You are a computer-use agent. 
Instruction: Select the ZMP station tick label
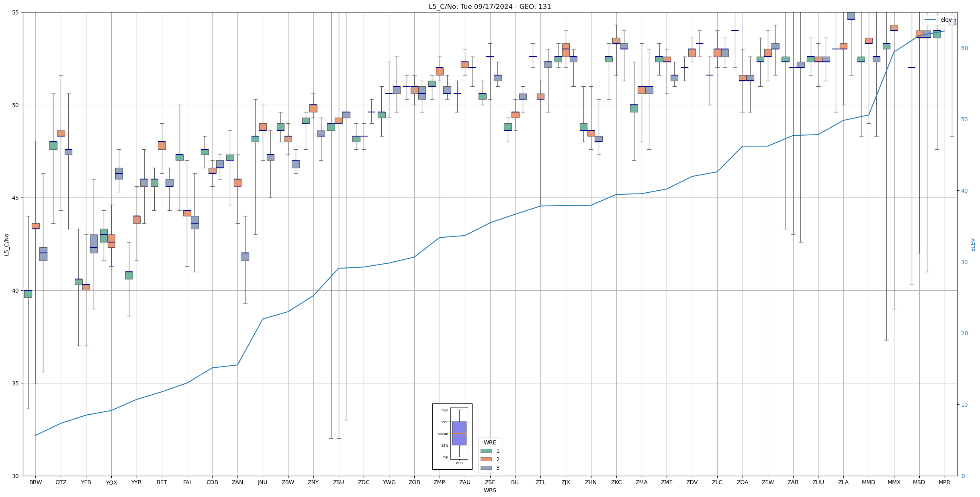click(440, 482)
